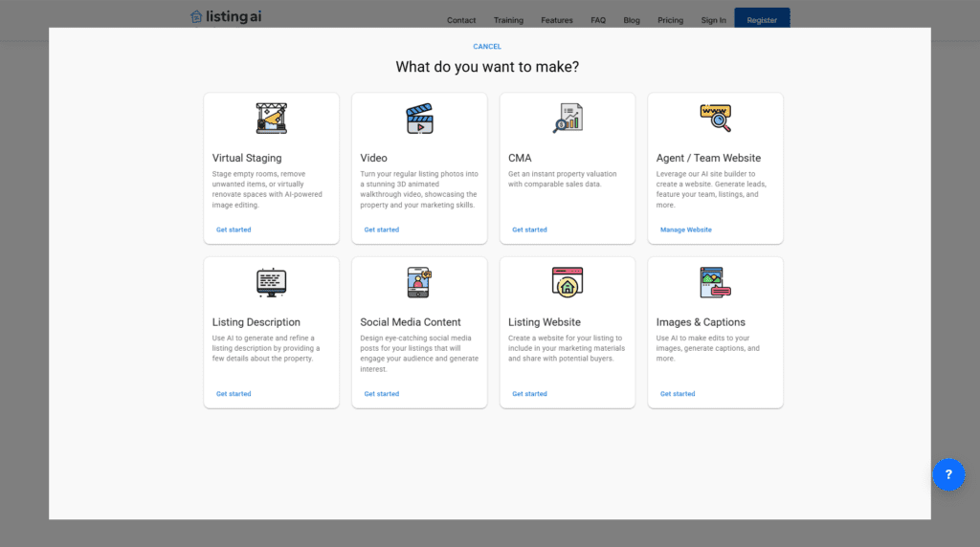Screen dimensions: 980x547
Task: Click the Virtual Staging icon
Action: click(271, 119)
